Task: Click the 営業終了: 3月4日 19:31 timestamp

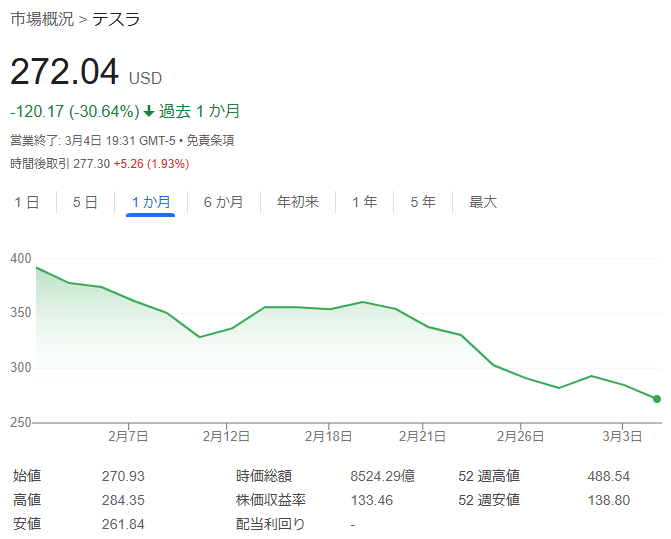Action: pyautogui.click(x=71, y=140)
